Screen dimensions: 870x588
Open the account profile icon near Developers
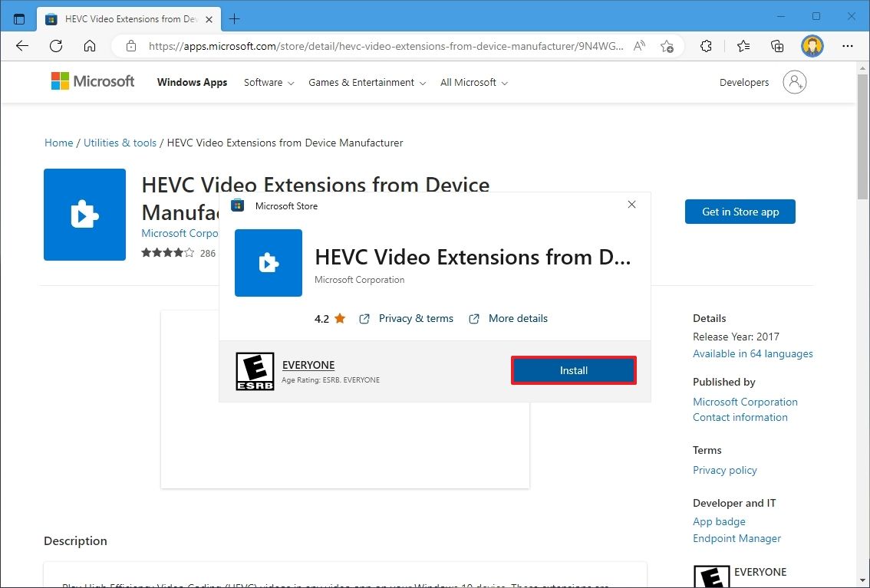click(795, 82)
